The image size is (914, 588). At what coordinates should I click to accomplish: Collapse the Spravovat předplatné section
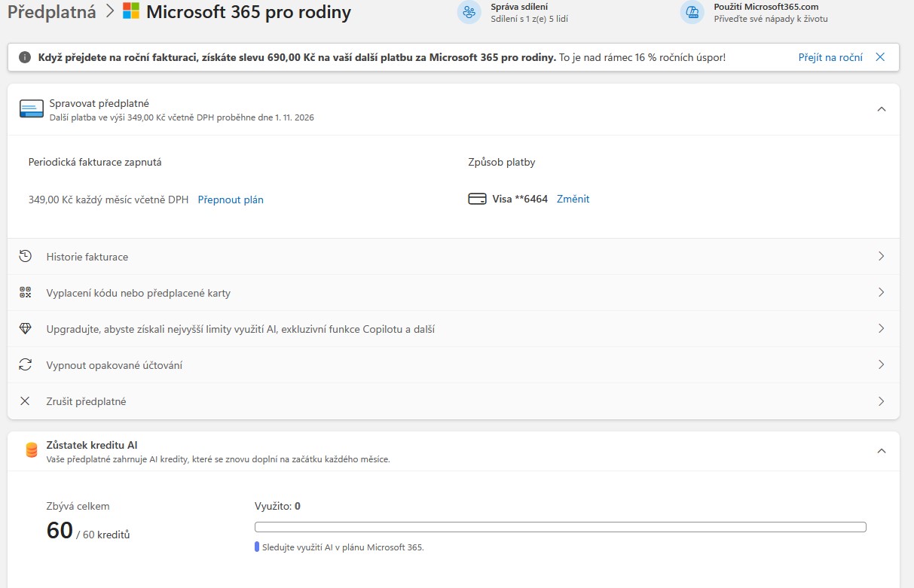coord(881,109)
